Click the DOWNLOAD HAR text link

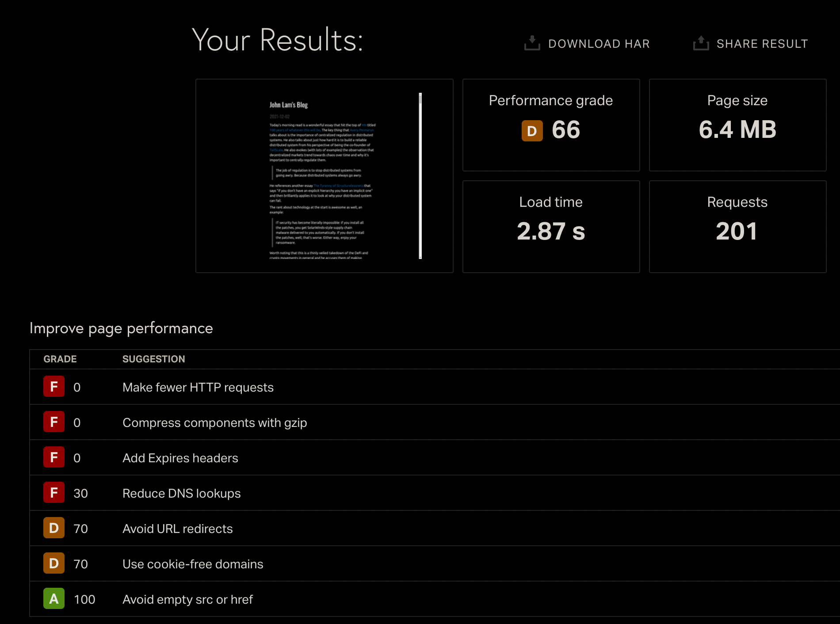point(599,44)
